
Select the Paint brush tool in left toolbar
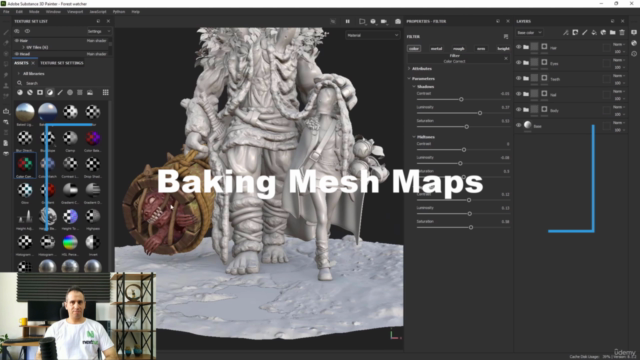tap(6, 32)
